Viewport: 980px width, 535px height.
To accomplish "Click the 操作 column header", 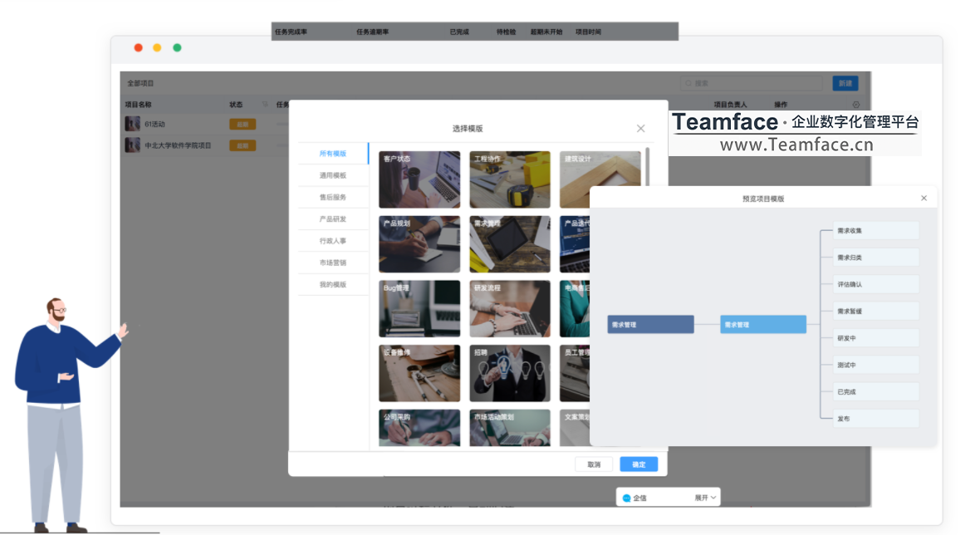I will pyautogui.click(x=781, y=105).
